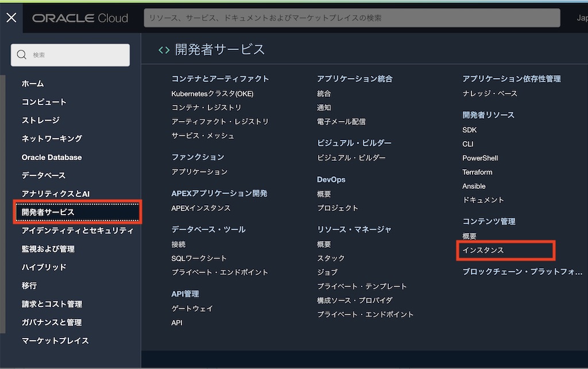Open スタック under リソース・マネージャ

pyautogui.click(x=331, y=258)
